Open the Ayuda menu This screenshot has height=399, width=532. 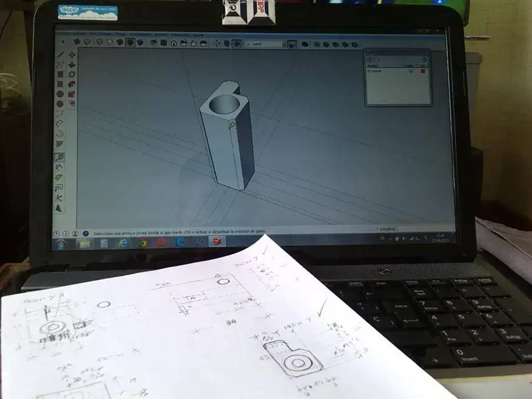point(198,35)
